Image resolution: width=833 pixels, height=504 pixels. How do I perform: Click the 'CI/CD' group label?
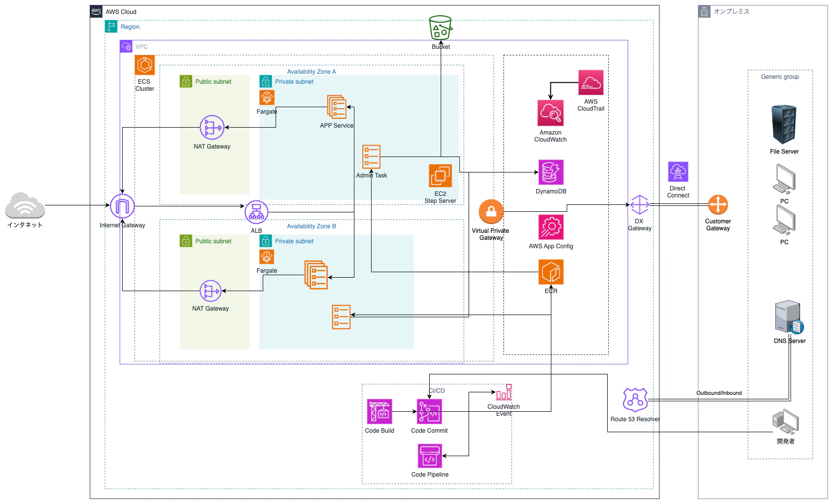point(437,391)
